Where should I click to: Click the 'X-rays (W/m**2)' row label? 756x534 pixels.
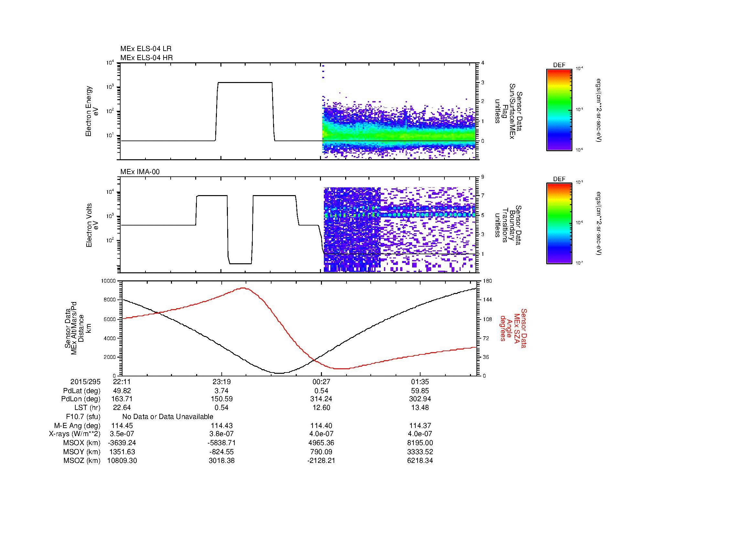coord(75,434)
